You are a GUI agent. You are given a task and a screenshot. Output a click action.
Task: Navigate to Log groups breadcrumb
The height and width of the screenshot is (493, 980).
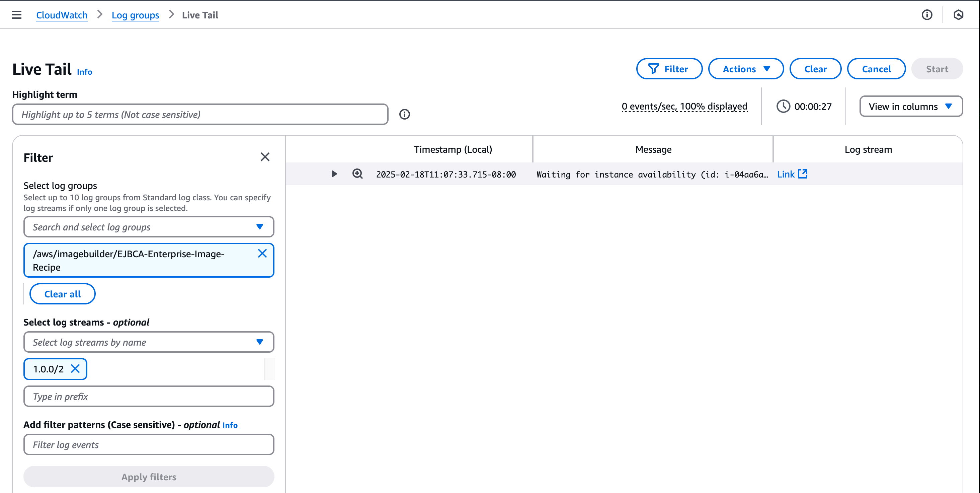click(135, 15)
